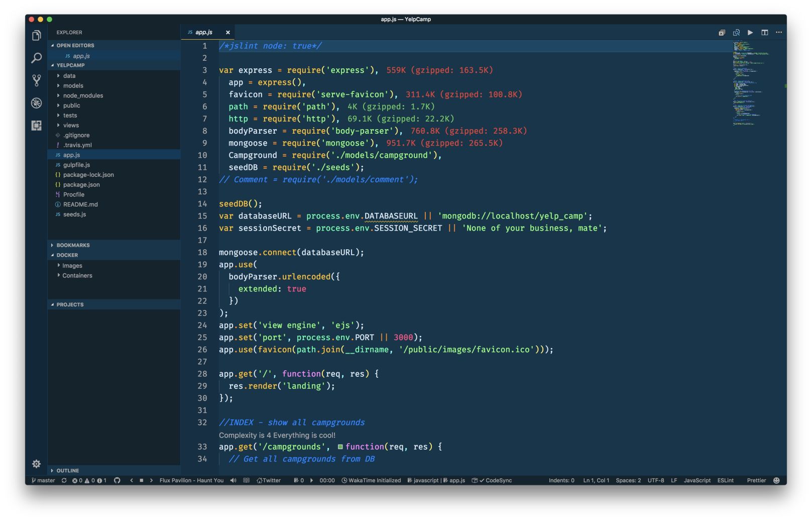Open .gitignore file
The image size is (812, 521).
coord(114,135)
